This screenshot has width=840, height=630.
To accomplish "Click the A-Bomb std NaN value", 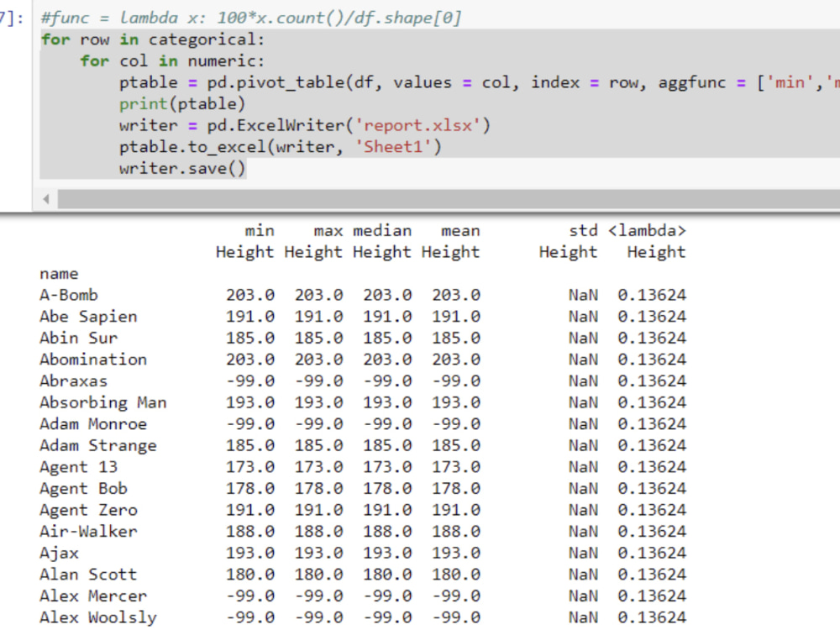I will point(583,295).
